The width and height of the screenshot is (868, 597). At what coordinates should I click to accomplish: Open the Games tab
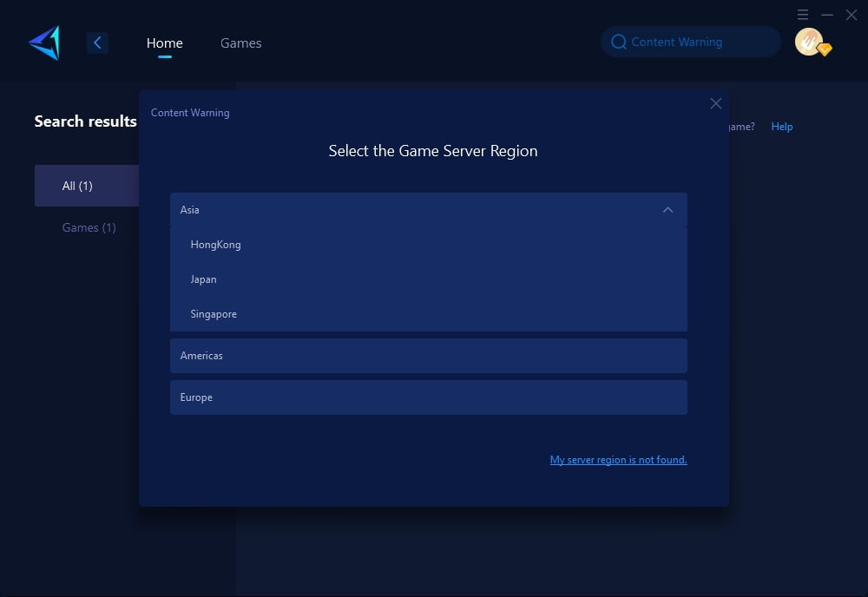[x=240, y=43]
